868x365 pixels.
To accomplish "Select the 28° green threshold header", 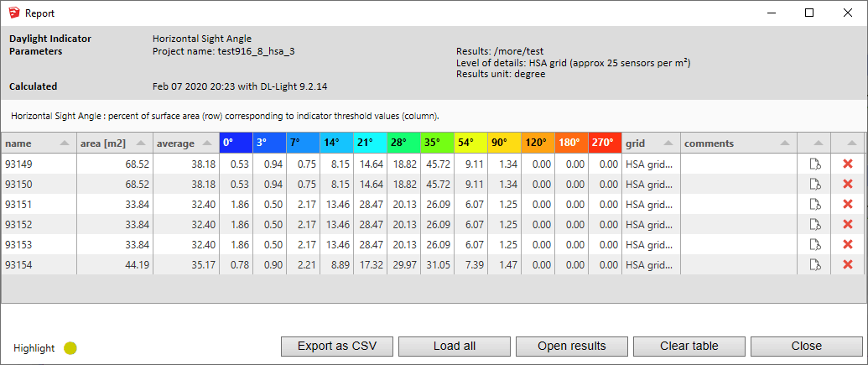I will click(x=403, y=143).
